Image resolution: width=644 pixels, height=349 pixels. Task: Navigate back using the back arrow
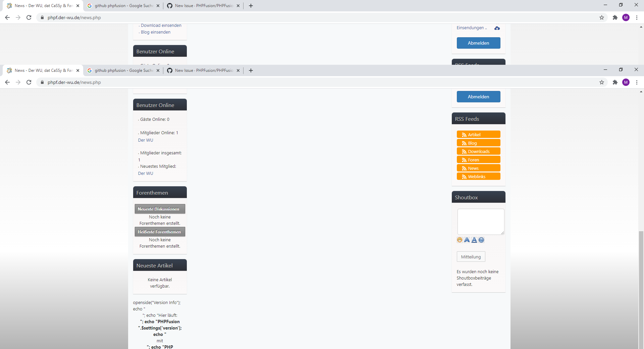click(7, 82)
